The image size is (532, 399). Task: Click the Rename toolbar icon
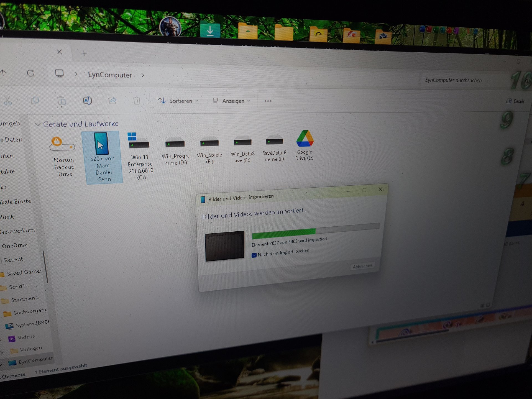(87, 101)
